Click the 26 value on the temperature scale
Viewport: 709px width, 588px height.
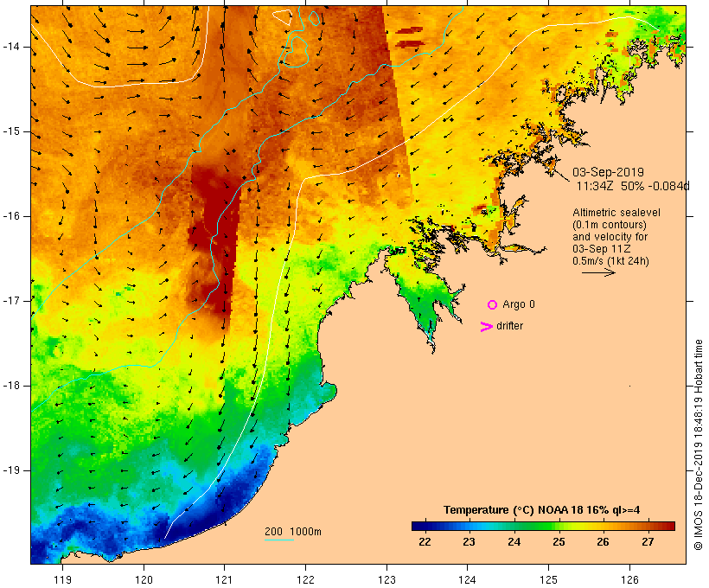[603, 542]
